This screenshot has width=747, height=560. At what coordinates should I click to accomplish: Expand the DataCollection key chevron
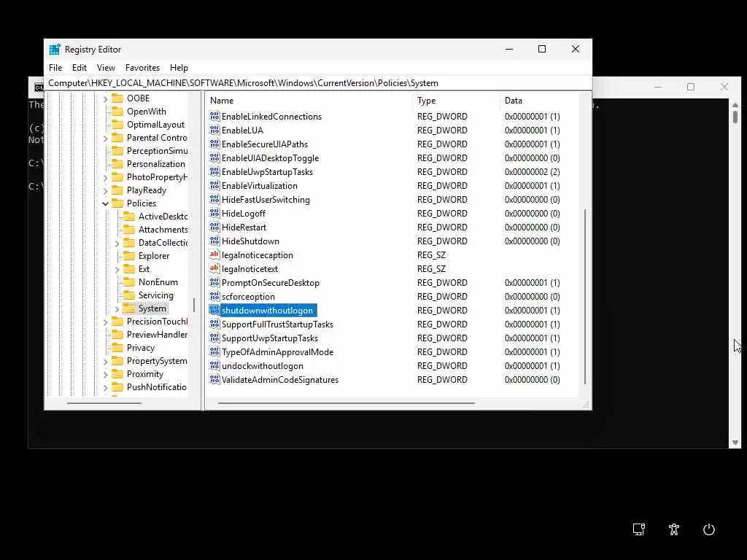(117, 243)
